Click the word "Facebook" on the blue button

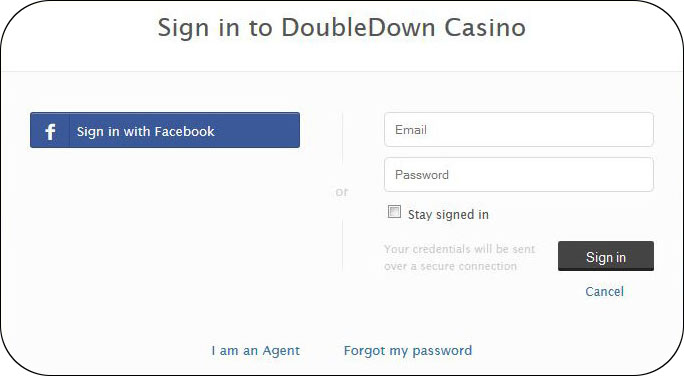coord(185,131)
